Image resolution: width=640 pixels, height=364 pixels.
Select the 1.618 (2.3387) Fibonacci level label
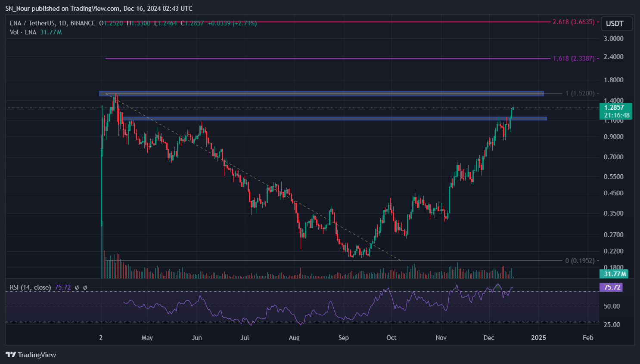coord(573,59)
